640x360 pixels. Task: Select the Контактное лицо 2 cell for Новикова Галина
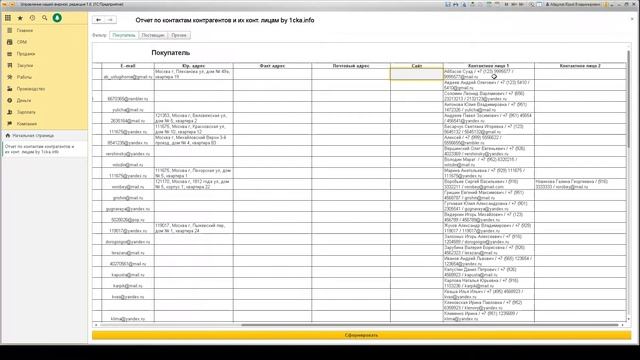[x=580, y=184]
